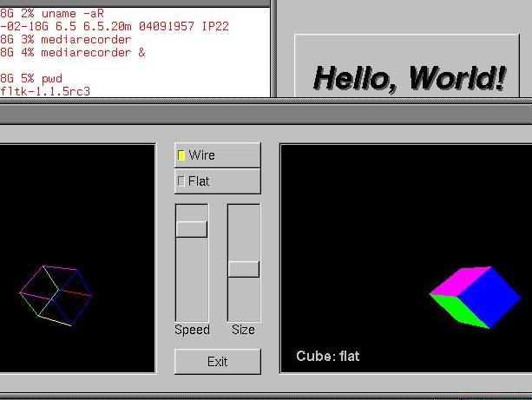Image resolution: width=532 pixels, height=400 pixels.
Task: Click the Speed slider track below its thumb
Action: click(192, 279)
